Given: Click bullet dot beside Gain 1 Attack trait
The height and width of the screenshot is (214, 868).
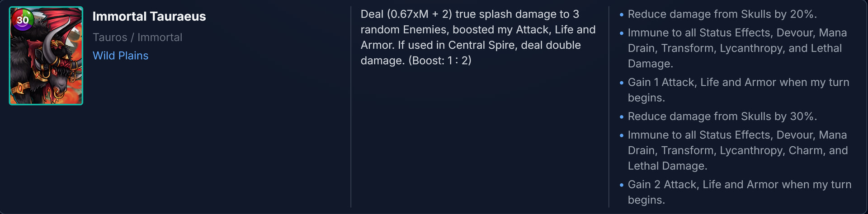Looking at the screenshot, I should 622,83.
